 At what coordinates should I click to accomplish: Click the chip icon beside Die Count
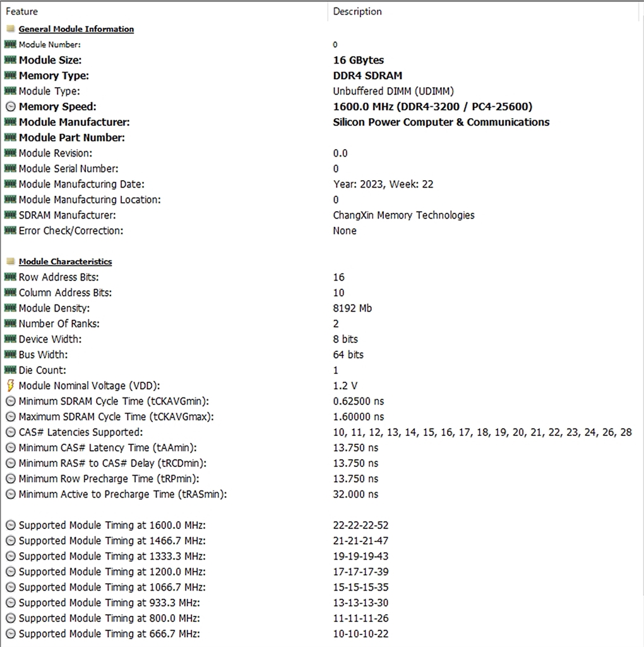coord(10,370)
